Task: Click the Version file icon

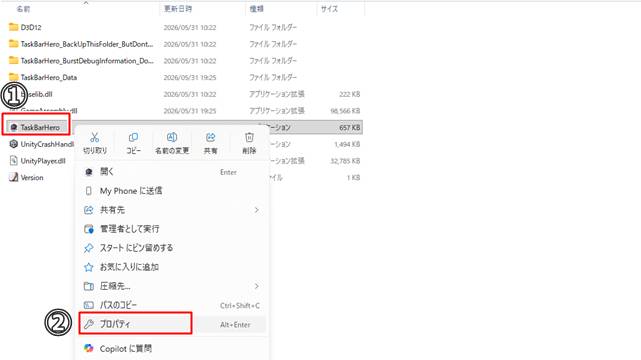Action: coord(13,177)
